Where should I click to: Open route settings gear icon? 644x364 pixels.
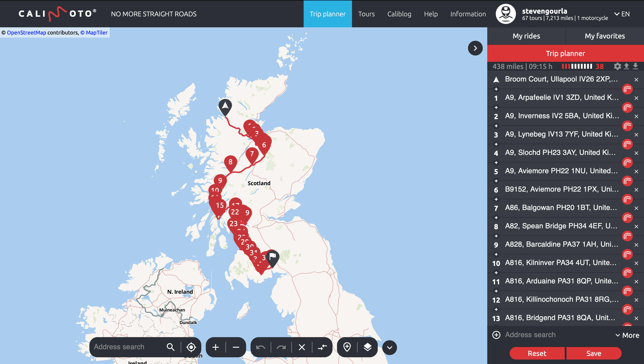click(x=617, y=66)
